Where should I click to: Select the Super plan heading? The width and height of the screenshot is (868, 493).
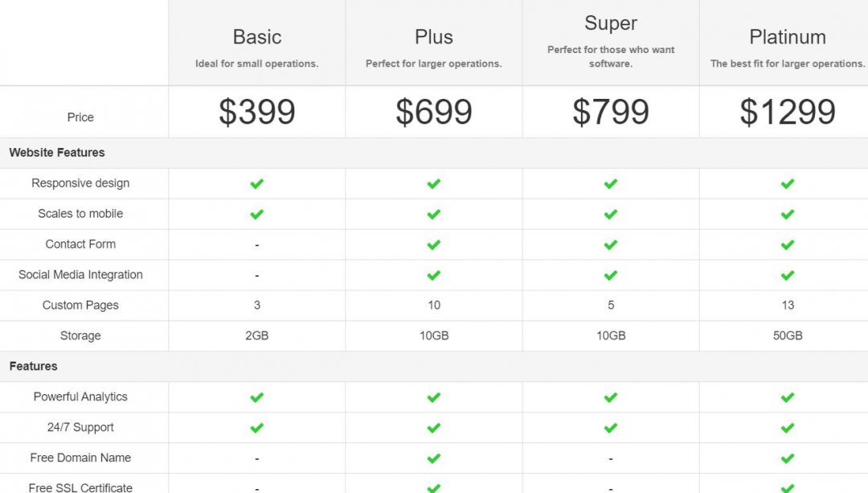coord(611,23)
